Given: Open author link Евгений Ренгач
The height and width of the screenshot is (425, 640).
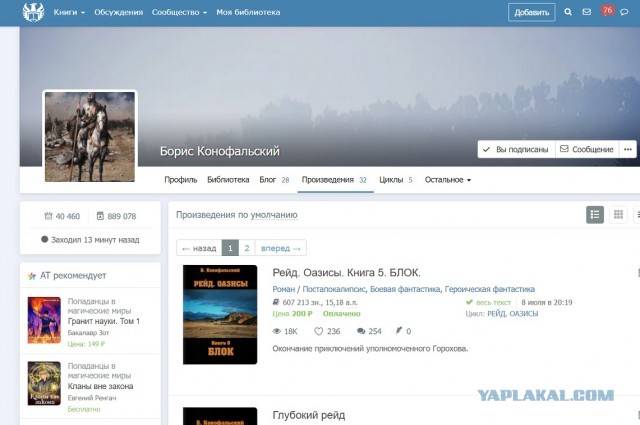Looking at the screenshot, I should click(x=92, y=398).
